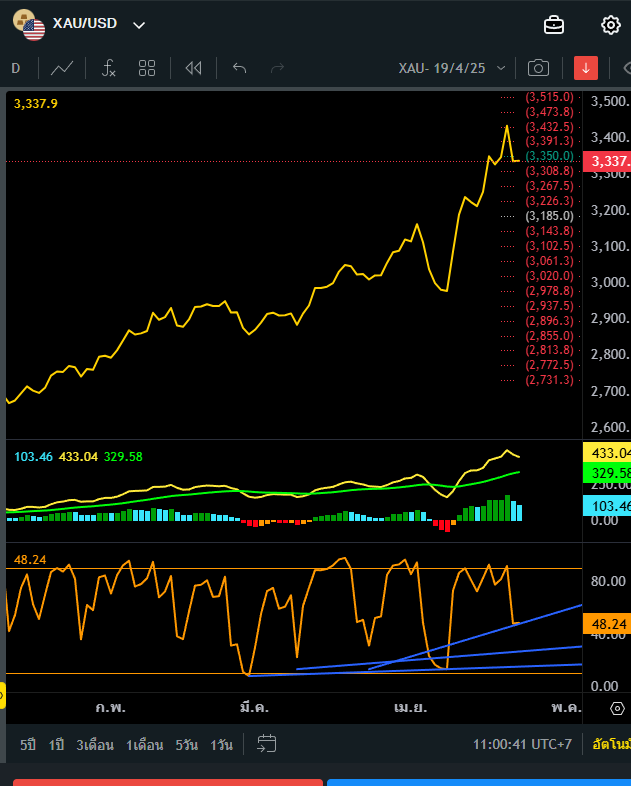The height and width of the screenshot is (786, 631).
Task: Click the red sell button at the bottom
Action: (x=167, y=782)
